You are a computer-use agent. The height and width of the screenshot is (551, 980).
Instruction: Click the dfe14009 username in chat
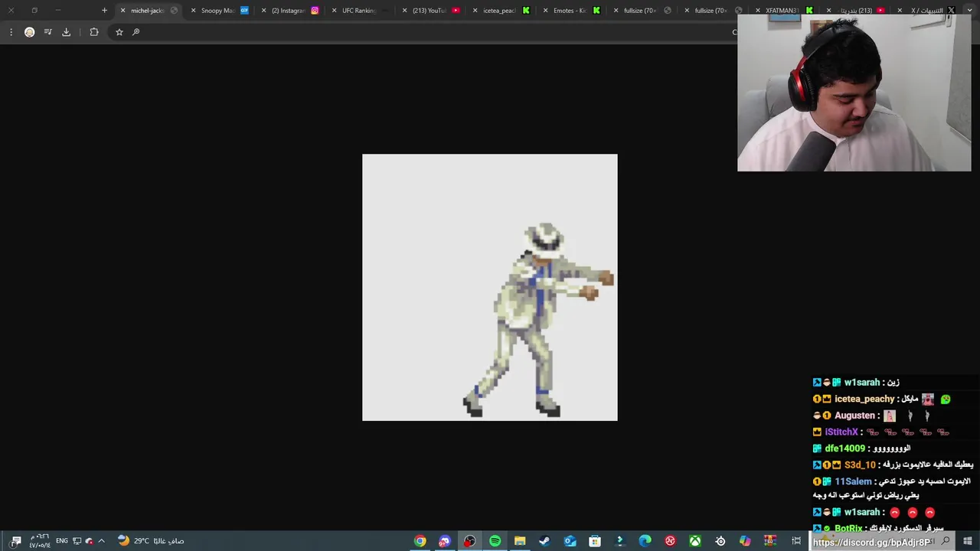(x=844, y=448)
